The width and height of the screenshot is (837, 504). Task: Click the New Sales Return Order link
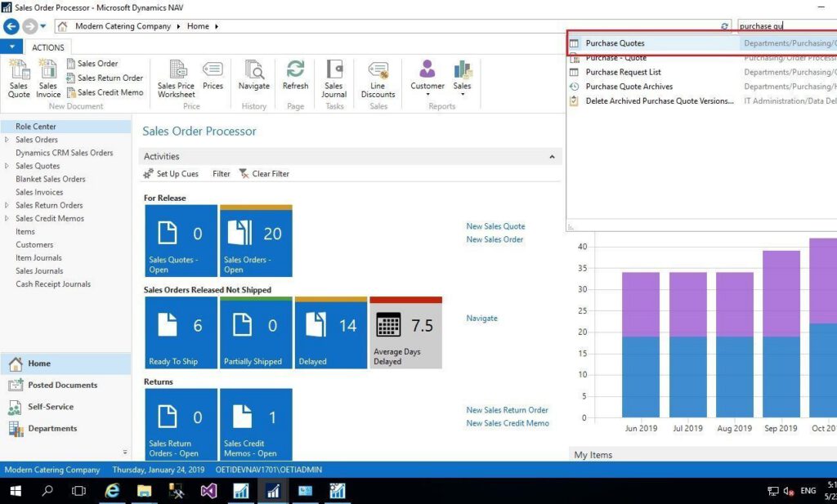507,410
